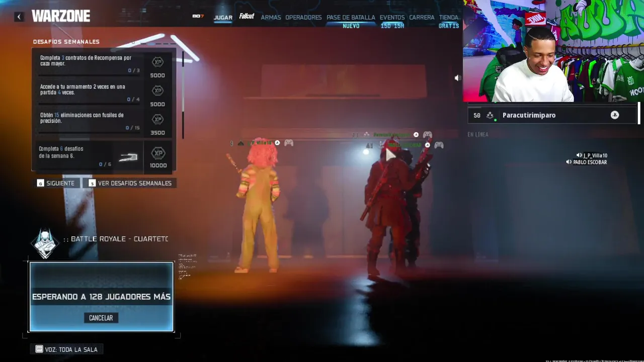Click the PlayStation icon on PABLO ESCOBAR's nameplate
This screenshot has width=644, height=362.
pos(427,145)
